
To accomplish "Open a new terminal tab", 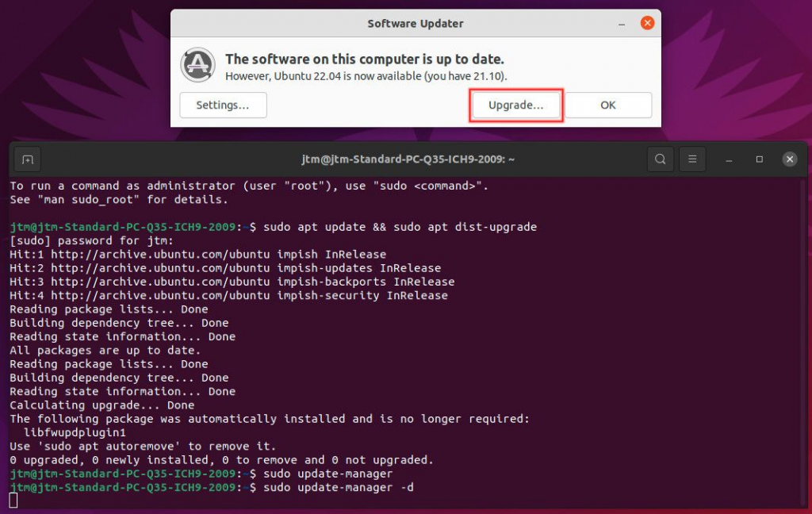I will pos(28,159).
